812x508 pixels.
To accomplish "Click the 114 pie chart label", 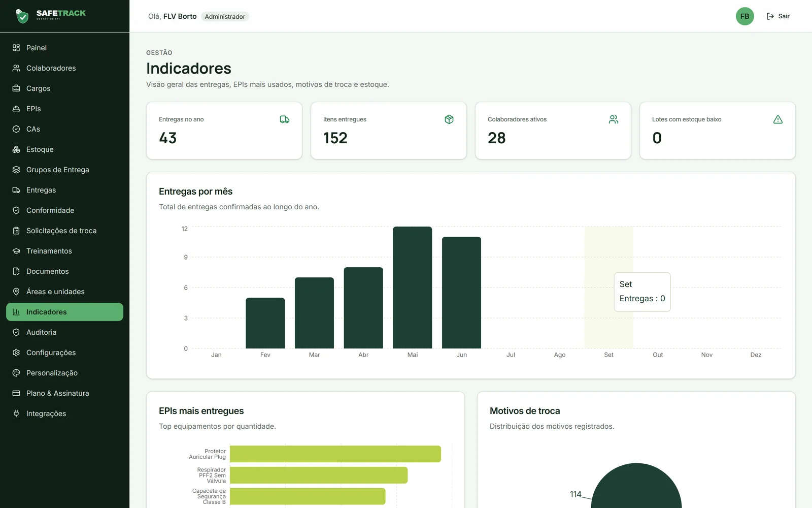I will (x=576, y=494).
